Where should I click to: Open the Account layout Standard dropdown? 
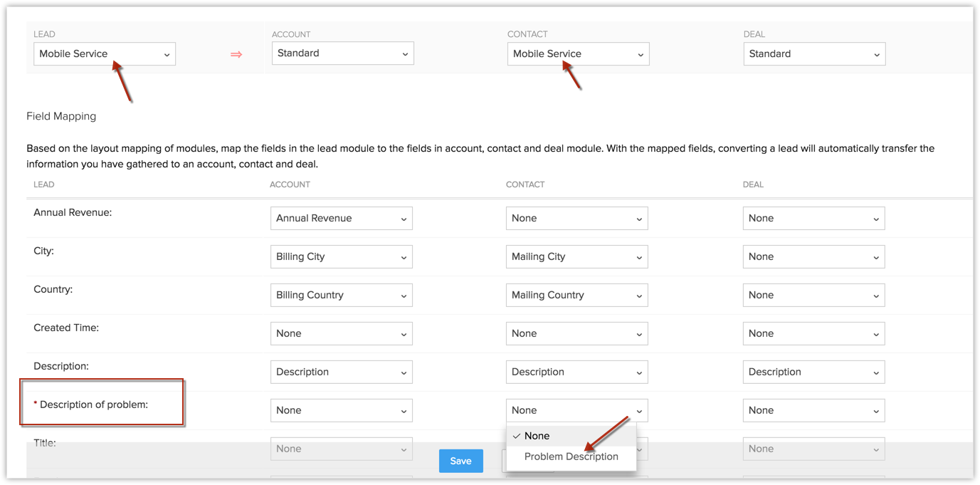(342, 53)
